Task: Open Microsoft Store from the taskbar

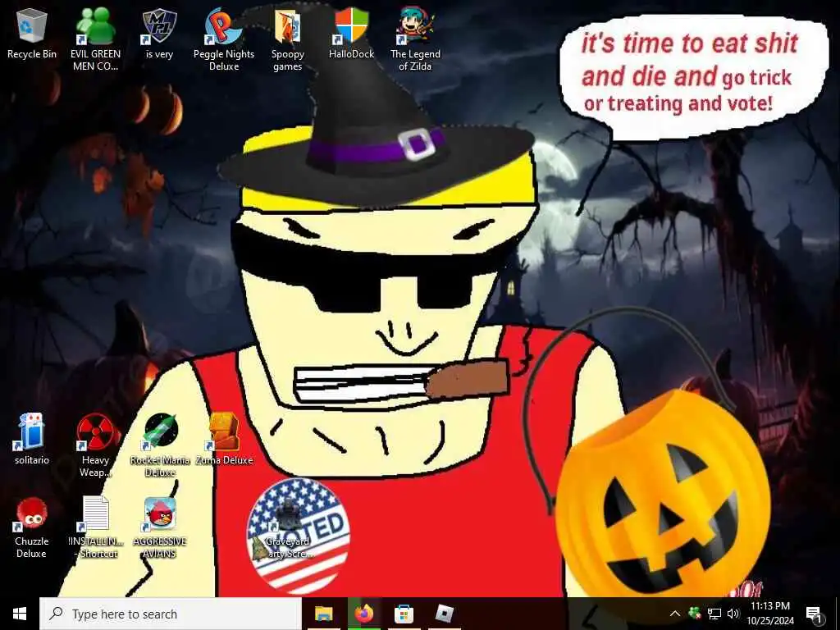Action: [x=404, y=614]
